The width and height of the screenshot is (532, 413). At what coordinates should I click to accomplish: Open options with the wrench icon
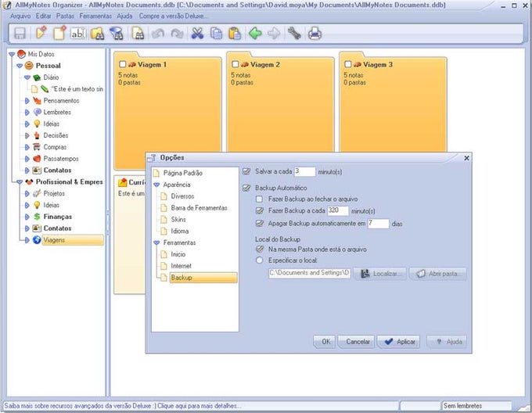click(x=294, y=34)
